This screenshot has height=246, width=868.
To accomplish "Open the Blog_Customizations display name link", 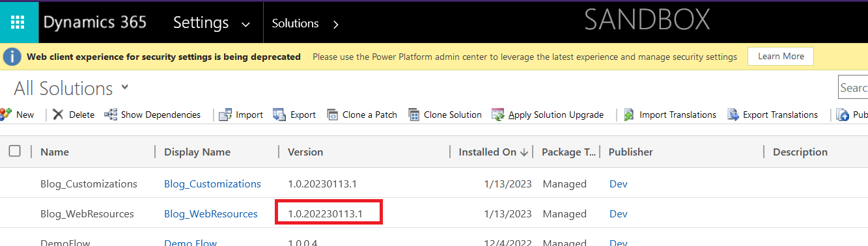I will 212,184.
